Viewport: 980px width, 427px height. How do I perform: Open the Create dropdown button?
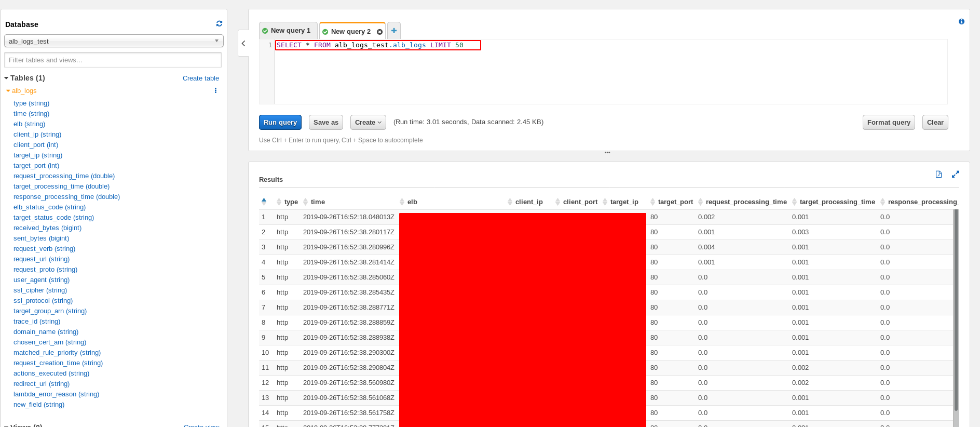pyautogui.click(x=368, y=123)
